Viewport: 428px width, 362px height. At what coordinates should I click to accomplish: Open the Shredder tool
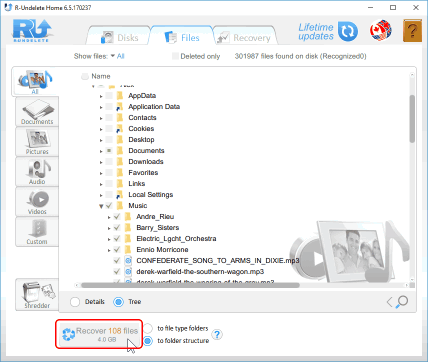pos(37,295)
